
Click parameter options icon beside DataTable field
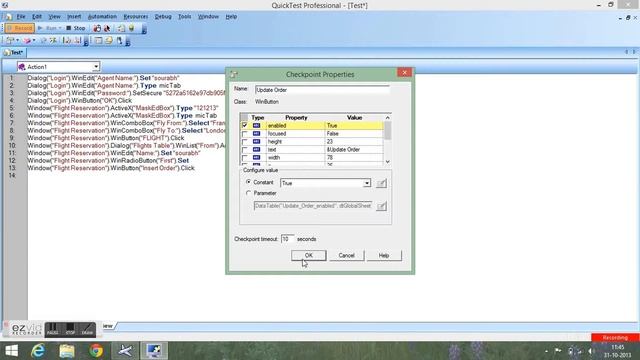(x=381, y=206)
